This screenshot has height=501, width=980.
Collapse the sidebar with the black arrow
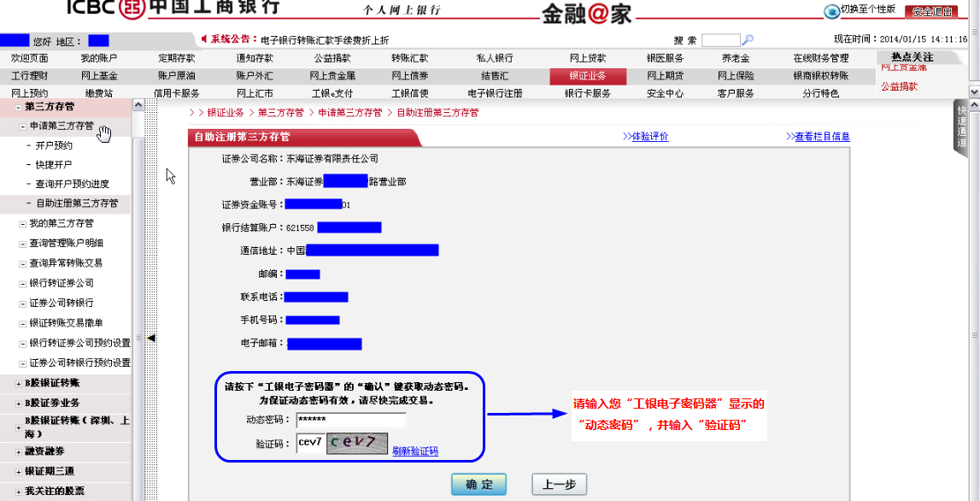(x=150, y=338)
